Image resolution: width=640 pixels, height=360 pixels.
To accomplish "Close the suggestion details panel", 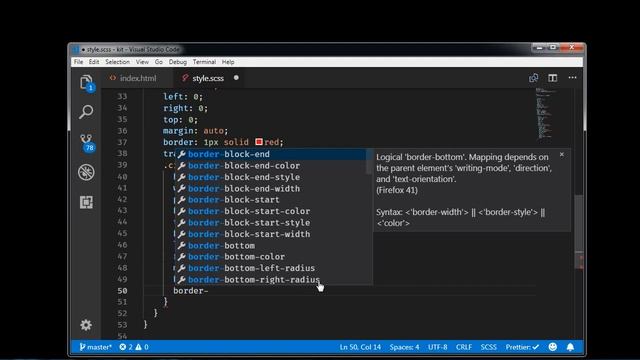I will [x=562, y=155].
